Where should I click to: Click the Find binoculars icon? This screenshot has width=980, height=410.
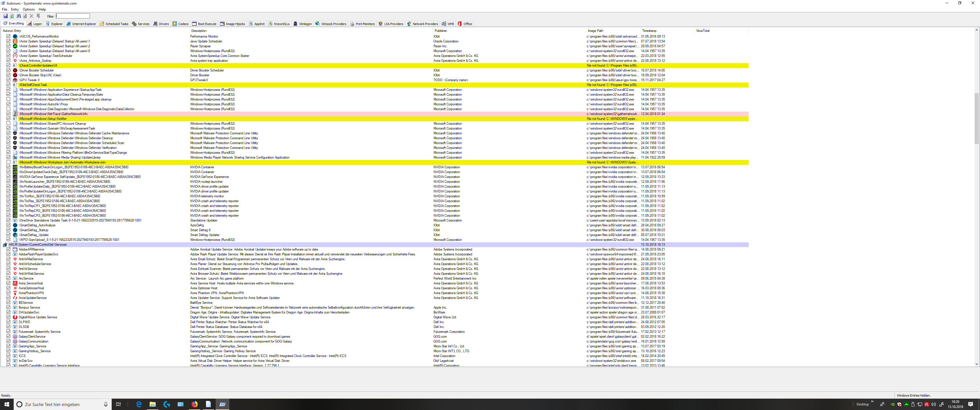(18, 16)
